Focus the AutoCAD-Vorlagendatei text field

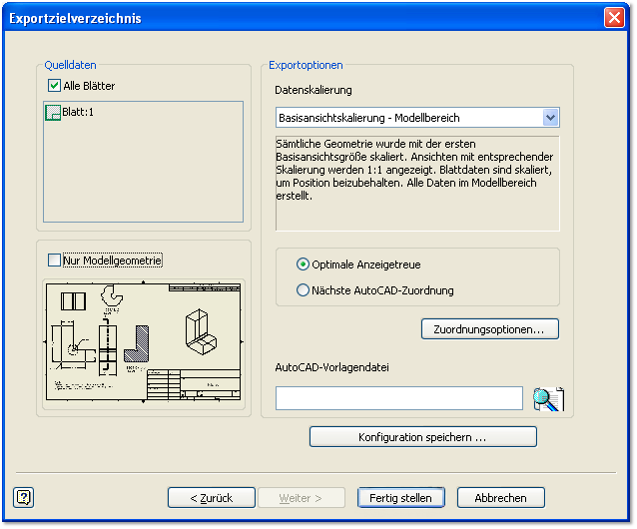(x=398, y=399)
